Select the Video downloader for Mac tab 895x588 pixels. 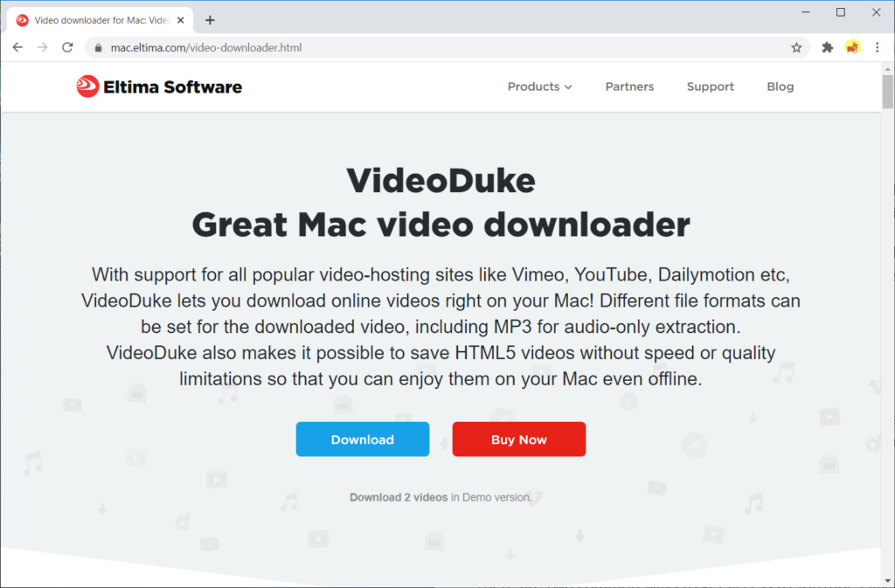[x=101, y=20]
